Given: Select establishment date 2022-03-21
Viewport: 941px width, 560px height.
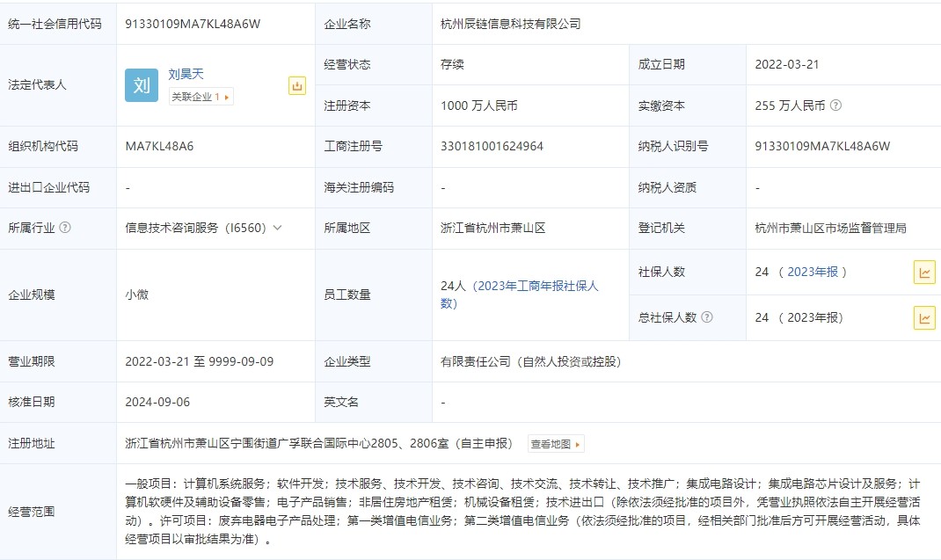Looking at the screenshot, I should (x=787, y=64).
